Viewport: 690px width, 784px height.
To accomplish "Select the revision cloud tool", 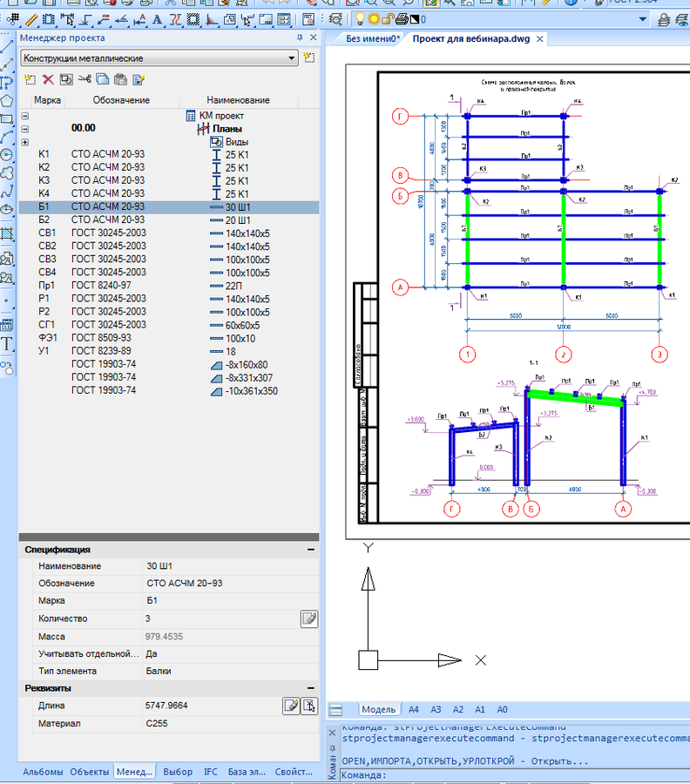I will coord(7,173).
